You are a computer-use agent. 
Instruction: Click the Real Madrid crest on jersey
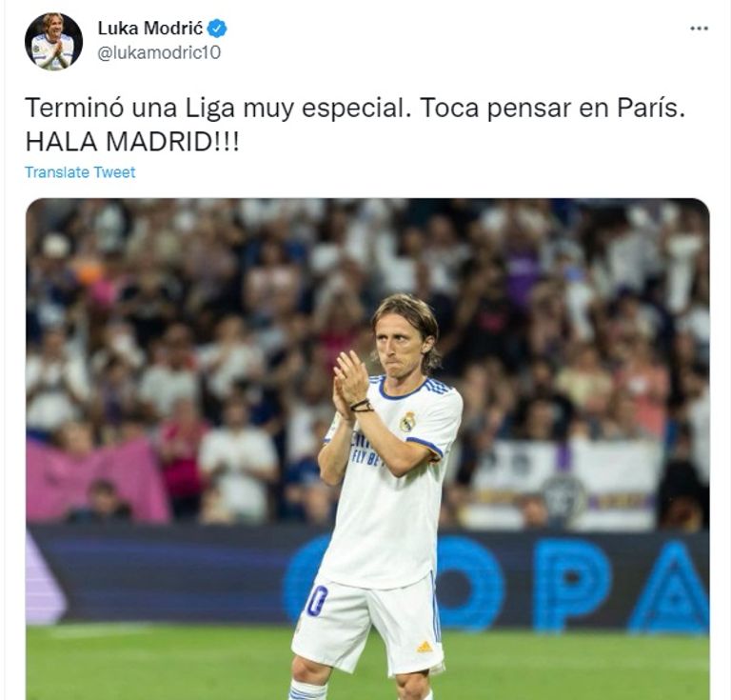[x=407, y=422]
